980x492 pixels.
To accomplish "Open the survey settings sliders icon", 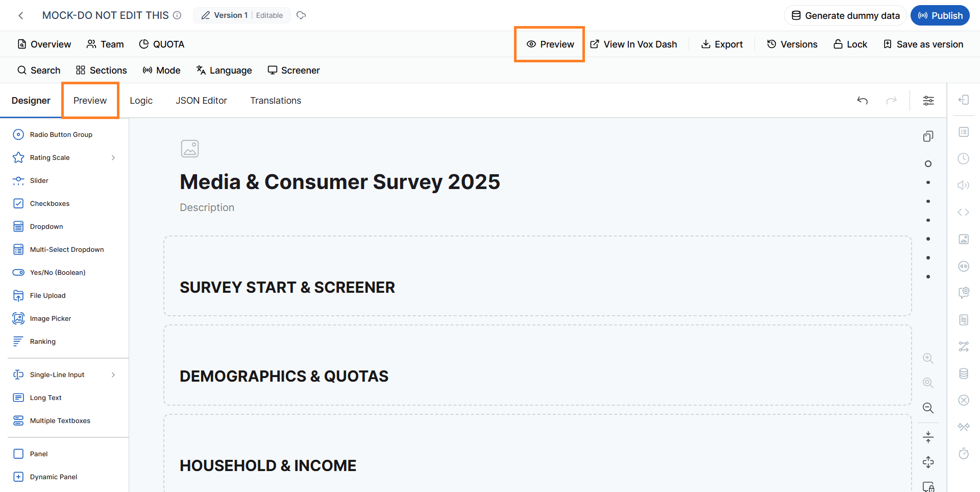I will coord(928,101).
